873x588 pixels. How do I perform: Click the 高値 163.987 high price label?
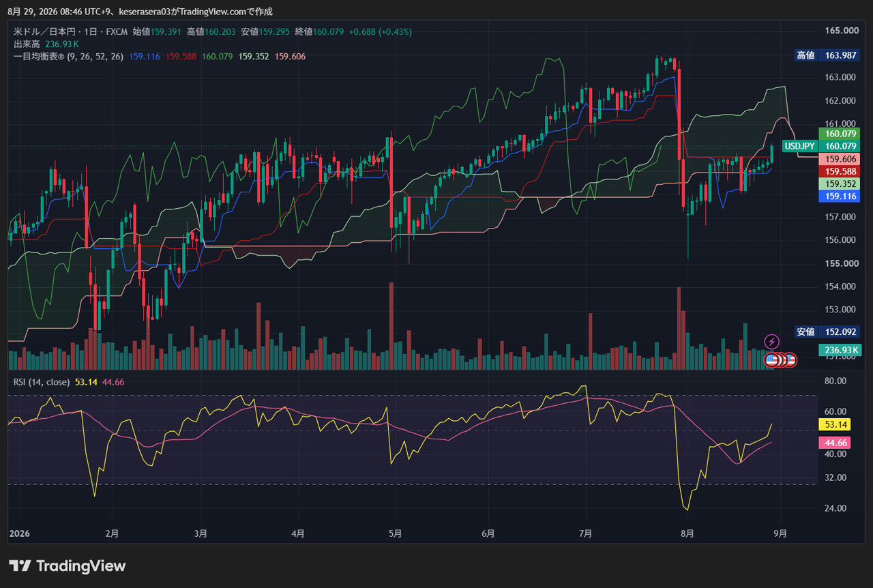tap(827, 55)
